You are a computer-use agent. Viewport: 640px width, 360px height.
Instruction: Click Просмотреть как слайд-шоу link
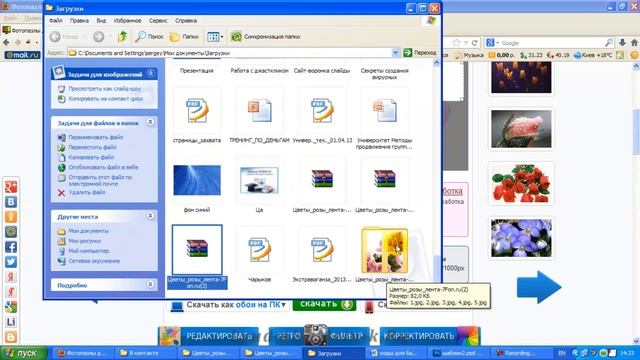(x=104, y=89)
